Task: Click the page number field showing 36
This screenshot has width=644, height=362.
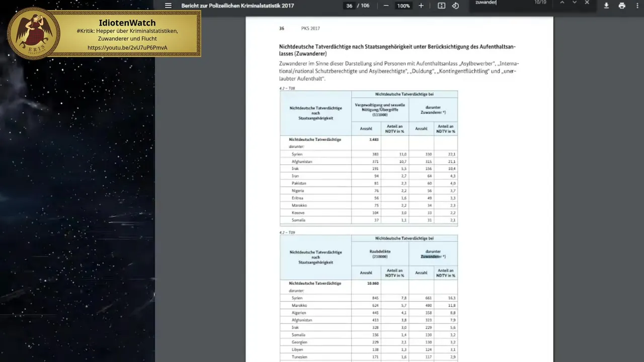Action: tap(349, 6)
